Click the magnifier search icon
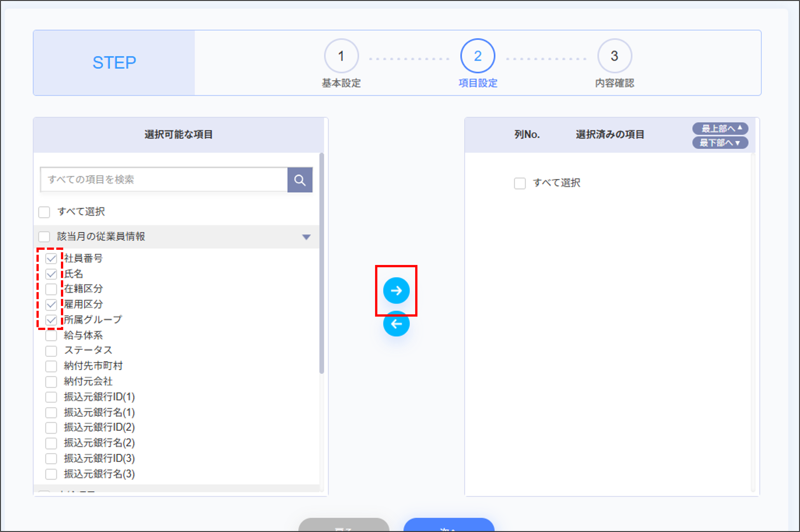800x532 pixels. (x=300, y=180)
